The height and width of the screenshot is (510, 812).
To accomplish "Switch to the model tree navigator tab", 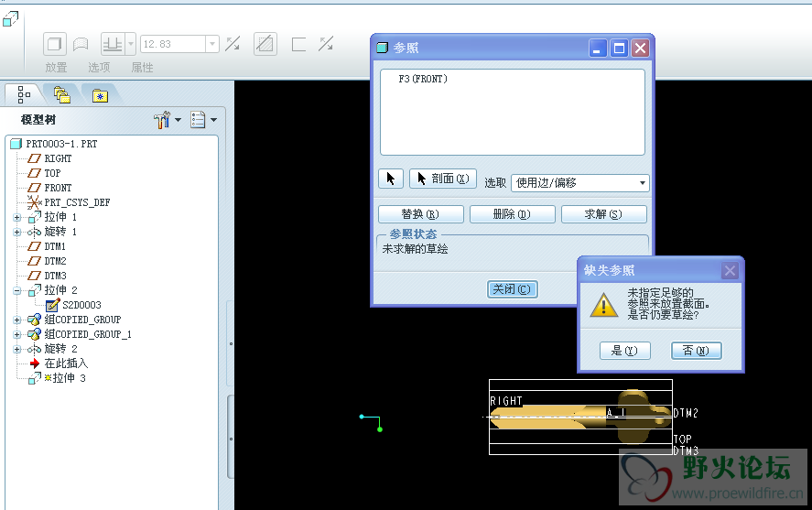I will pyautogui.click(x=24, y=94).
